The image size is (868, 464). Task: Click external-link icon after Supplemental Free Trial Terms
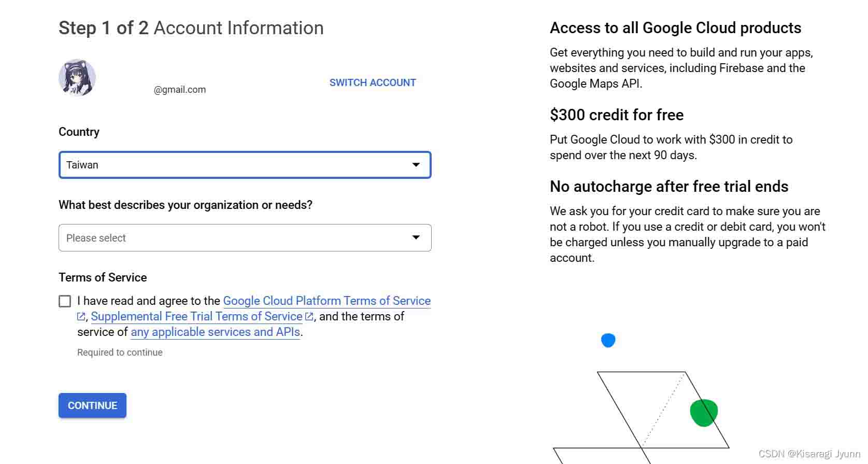click(309, 316)
